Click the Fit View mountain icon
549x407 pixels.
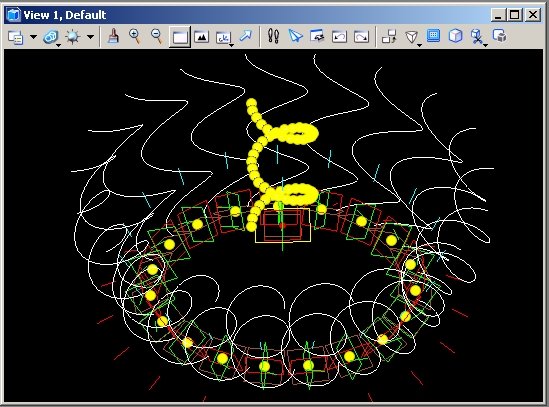201,36
